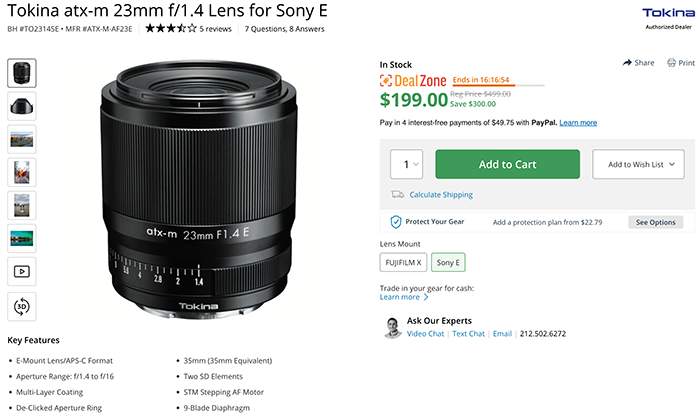The width and height of the screenshot is (700, 416).
Task: Click the Protect Your Gear shield icon
Action: click(396, 222)
